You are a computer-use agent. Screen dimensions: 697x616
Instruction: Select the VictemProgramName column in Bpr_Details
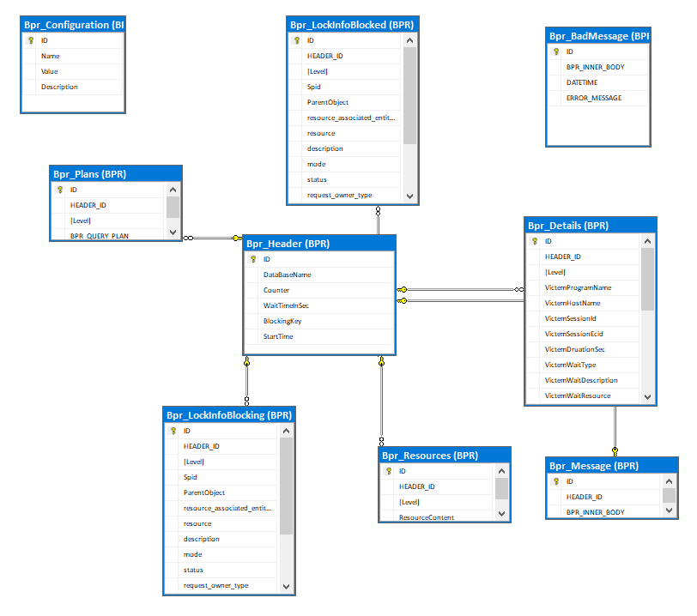(583, 287)
